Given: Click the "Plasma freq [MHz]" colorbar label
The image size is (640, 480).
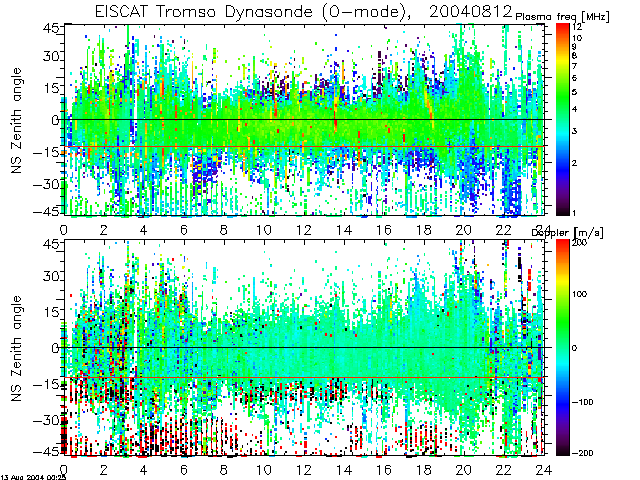Looking at the screenshot, I should [x=562, y=17].
